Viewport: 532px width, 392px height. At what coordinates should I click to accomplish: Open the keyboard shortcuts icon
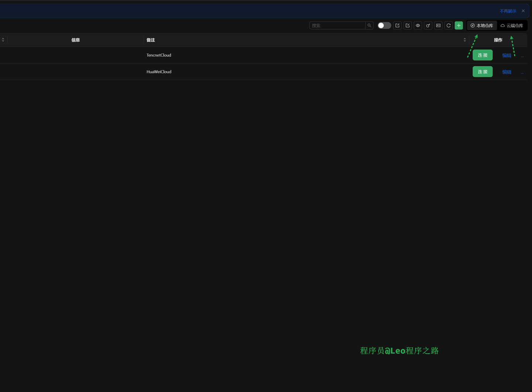pyautogui.click(x=438, y=25)
